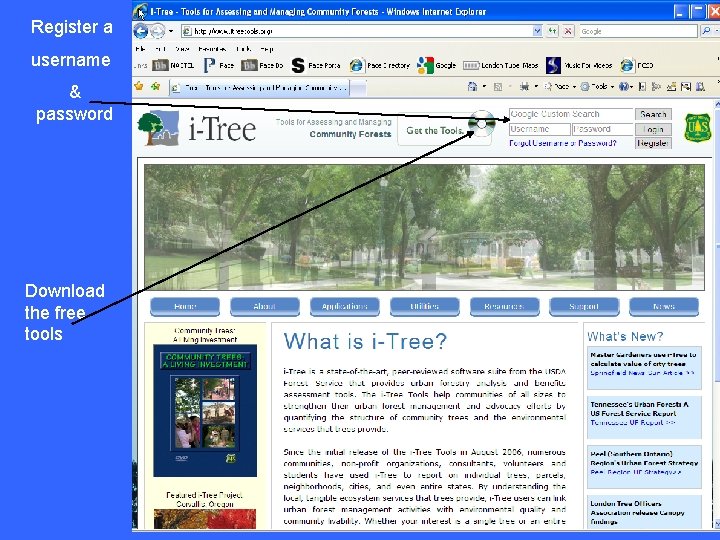Viewport: 720px width, 540px height.
Task: Open Favorites Center with the star icon
Action: pyautogui.click(x=139, y=86)
